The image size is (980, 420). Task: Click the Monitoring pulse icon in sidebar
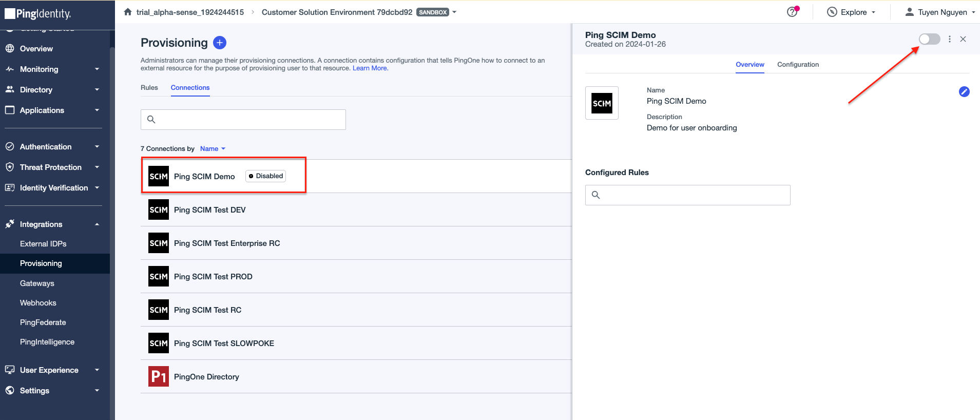[10, 69]
